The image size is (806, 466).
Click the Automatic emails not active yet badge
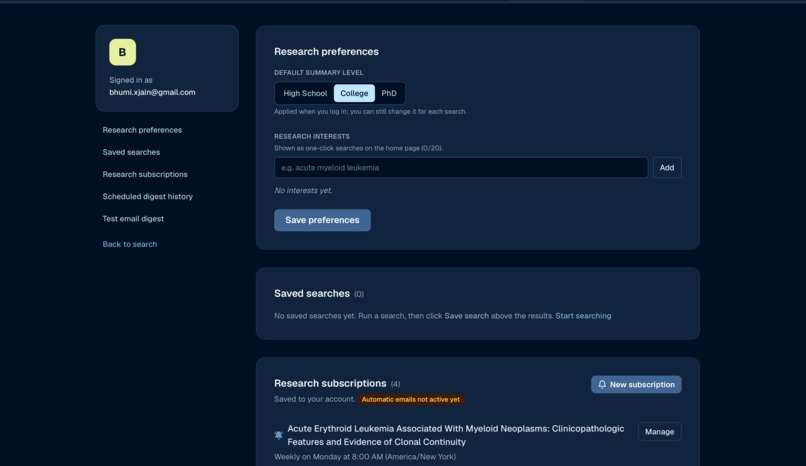coord(410,399)
